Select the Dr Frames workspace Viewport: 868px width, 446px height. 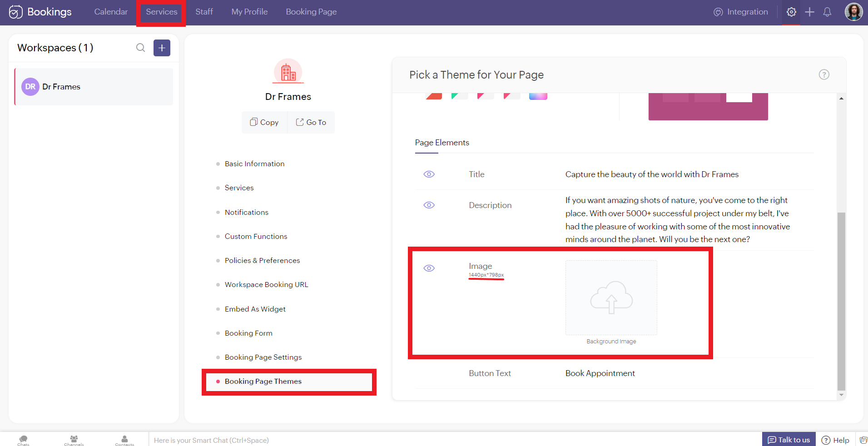[94, 87]
